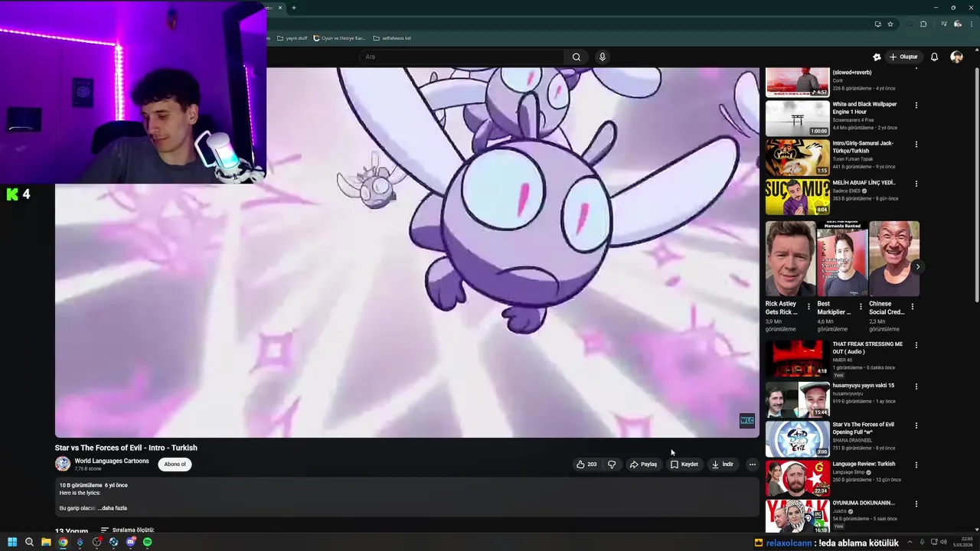This screenshot has width=980, height=551.
Task: Open THAT FREAK STRESSING ME OUT video title
Action: coord(867,347)
